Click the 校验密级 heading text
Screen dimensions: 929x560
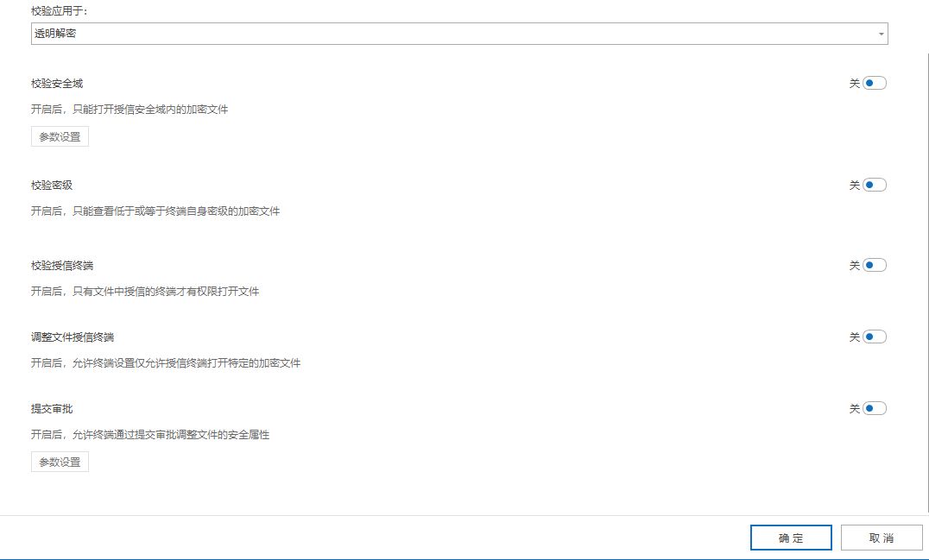click(x=52, y=186)
